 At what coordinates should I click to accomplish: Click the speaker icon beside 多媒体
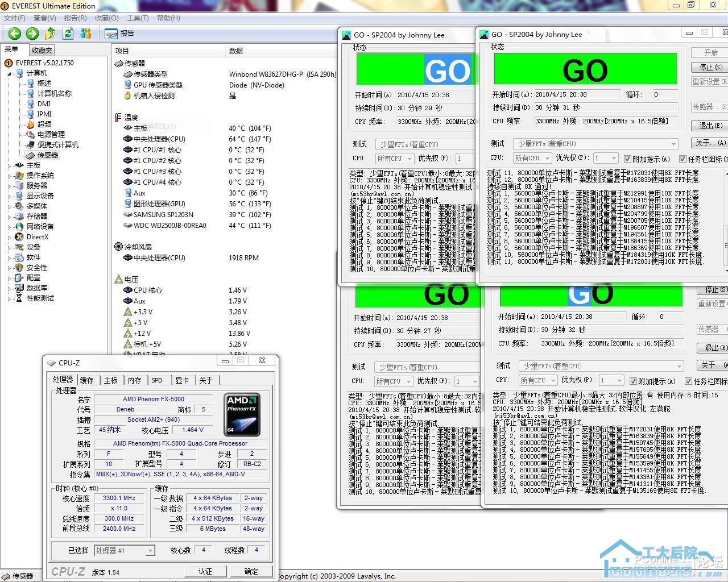(x=20, y=206)
